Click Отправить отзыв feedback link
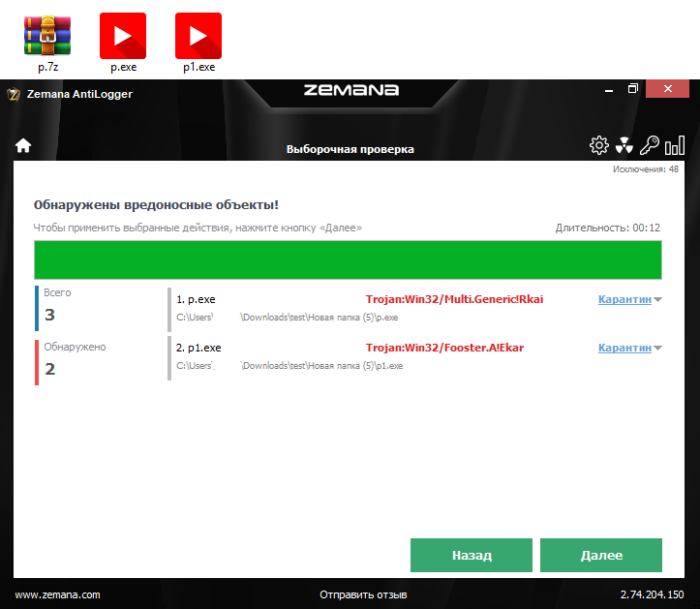This screenshot has height=609, width=700. 363,594
